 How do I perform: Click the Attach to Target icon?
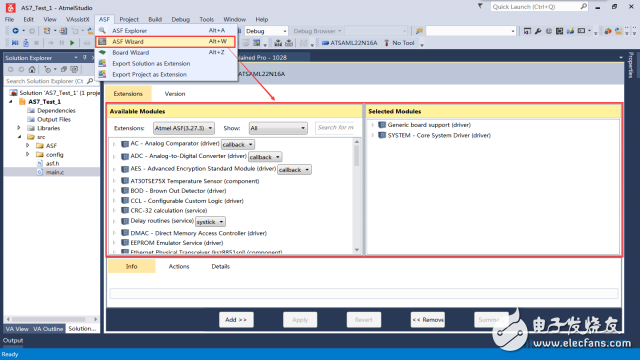(x=26, y=43)
